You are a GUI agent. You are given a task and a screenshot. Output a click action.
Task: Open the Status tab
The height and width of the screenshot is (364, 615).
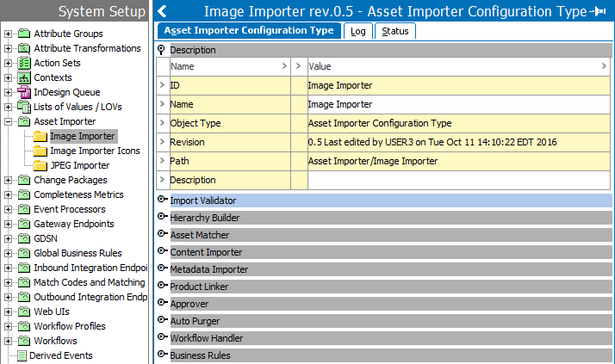[x=395, y=31]
